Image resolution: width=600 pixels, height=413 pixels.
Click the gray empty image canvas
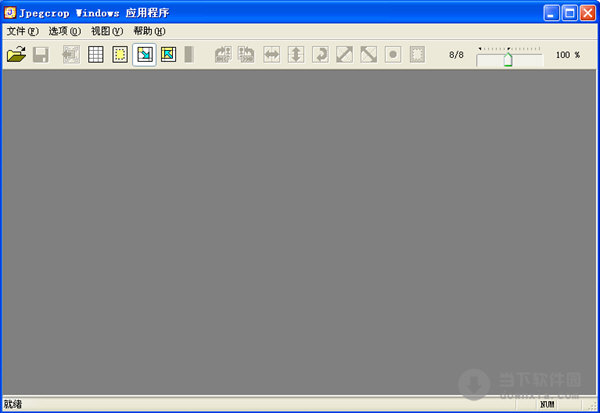click(300, 230)
